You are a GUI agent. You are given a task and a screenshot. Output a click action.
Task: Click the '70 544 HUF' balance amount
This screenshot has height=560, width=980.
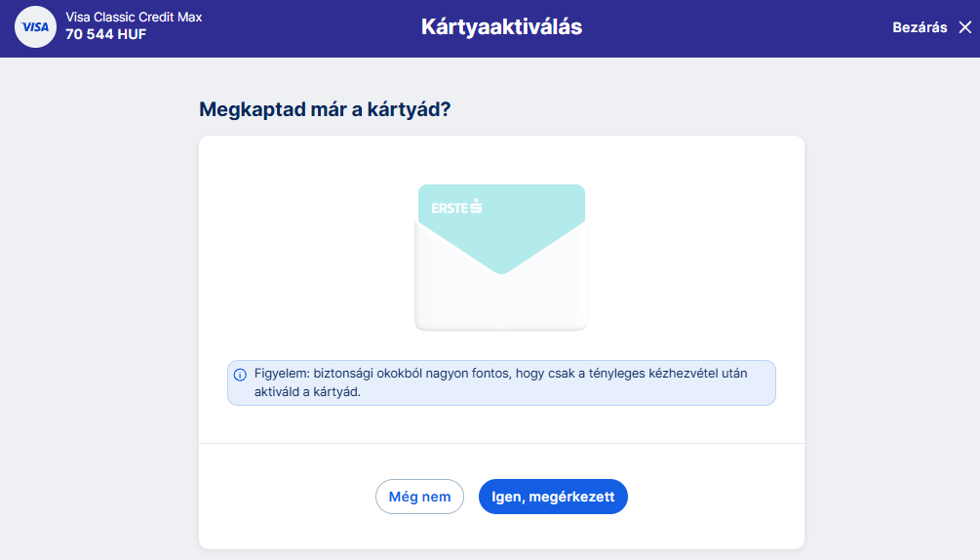[105, 35]
